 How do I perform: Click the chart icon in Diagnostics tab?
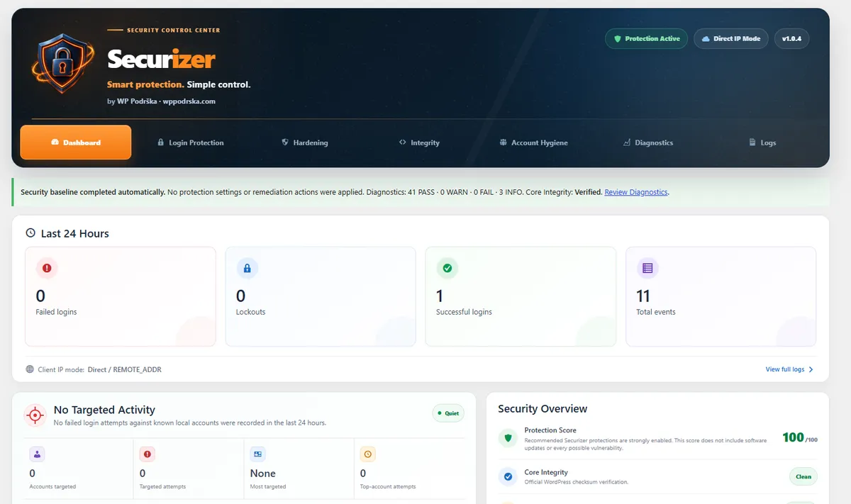tap(627, 142)
